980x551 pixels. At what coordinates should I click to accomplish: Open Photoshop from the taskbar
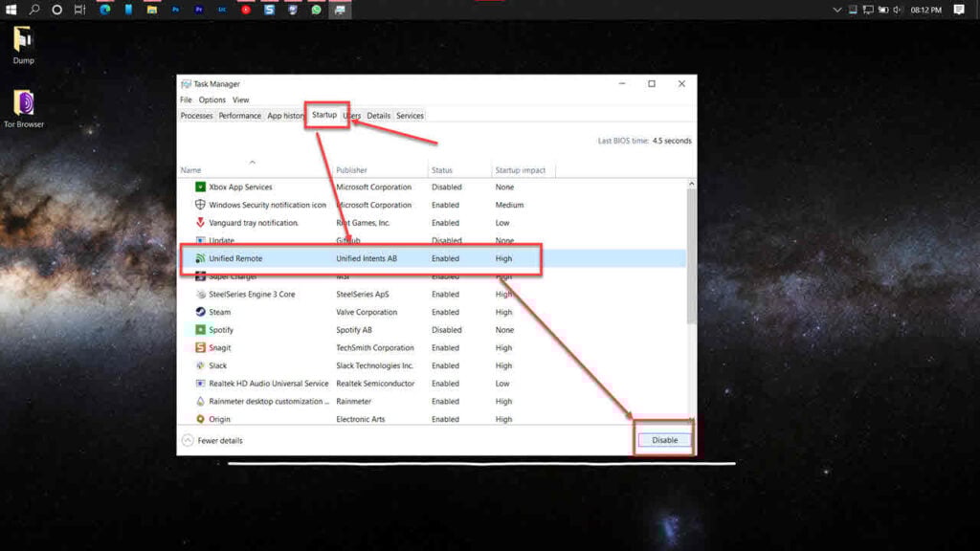tap(176, 10)
